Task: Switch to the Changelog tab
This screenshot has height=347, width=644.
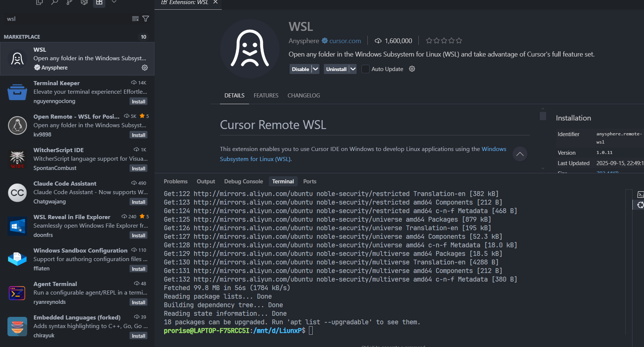Action: [x=303, y=96]
